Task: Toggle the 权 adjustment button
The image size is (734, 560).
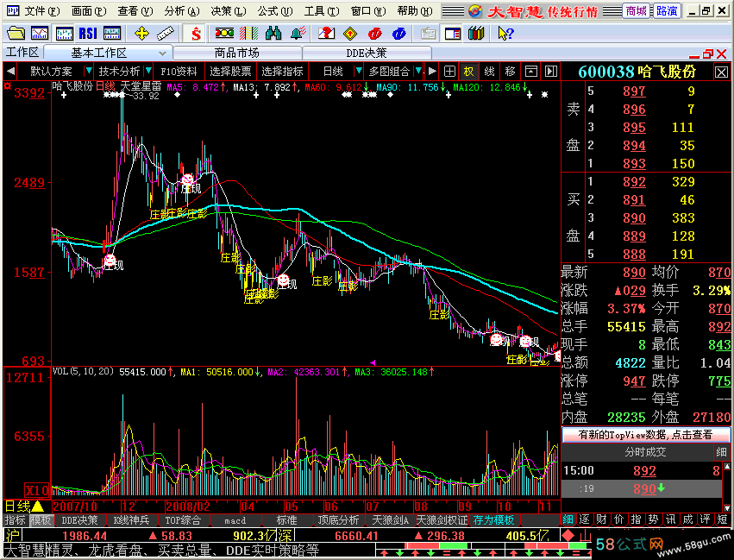Action: [x=468, y=72]
